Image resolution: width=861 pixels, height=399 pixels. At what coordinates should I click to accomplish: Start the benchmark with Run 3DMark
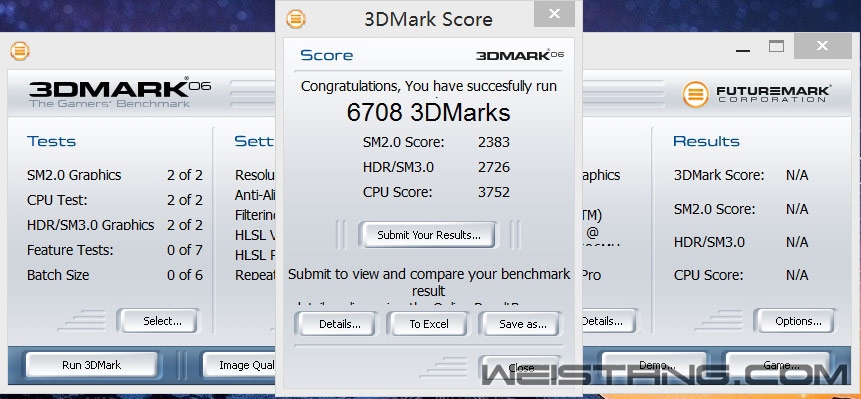(x=92, y=365)
